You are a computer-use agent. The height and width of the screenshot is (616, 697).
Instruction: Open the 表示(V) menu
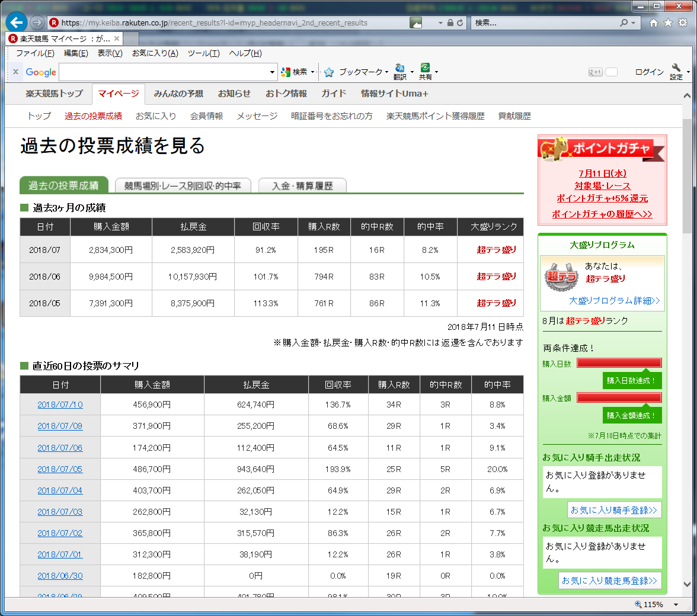(x=110, y=53)
